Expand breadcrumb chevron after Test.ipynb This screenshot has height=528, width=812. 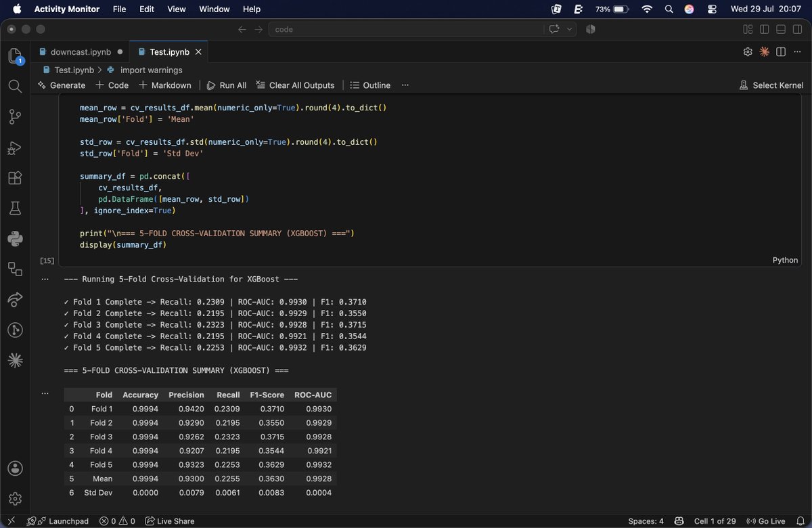coord(99,70)
